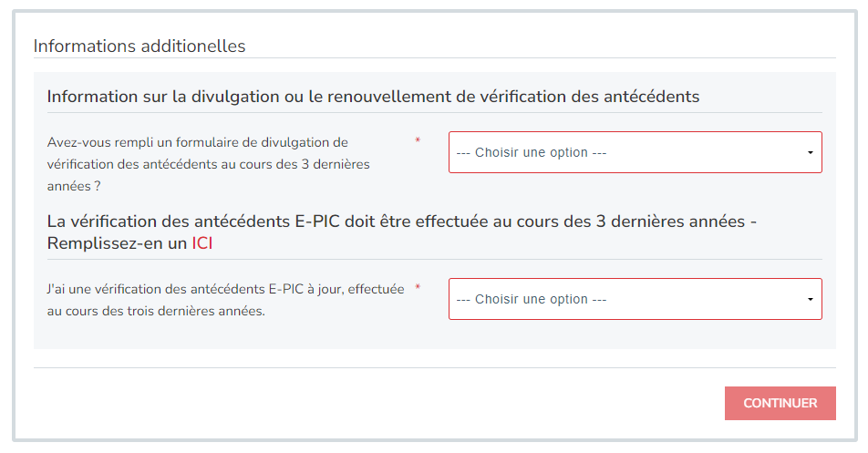Image resolution: width=868 pixels, height=453 pixels.
Task: Click the caret arrow of the first dropdown
Action: [x=810, y=152]
